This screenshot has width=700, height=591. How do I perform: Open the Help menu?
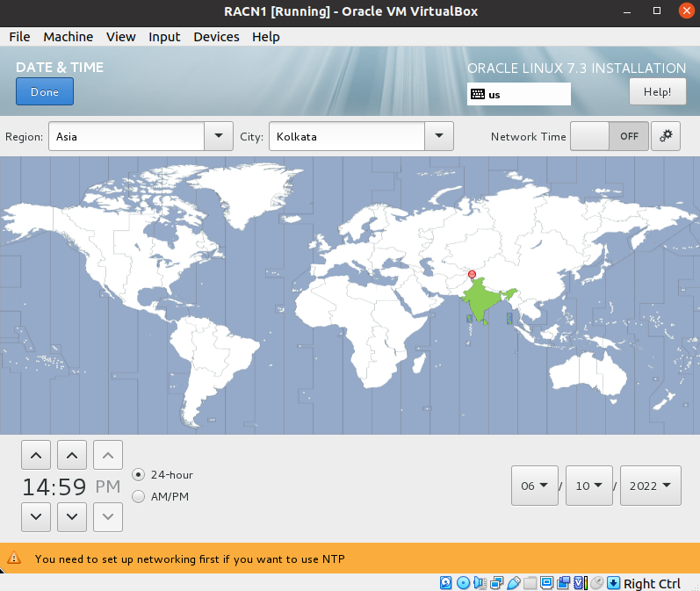click(266, 37)
